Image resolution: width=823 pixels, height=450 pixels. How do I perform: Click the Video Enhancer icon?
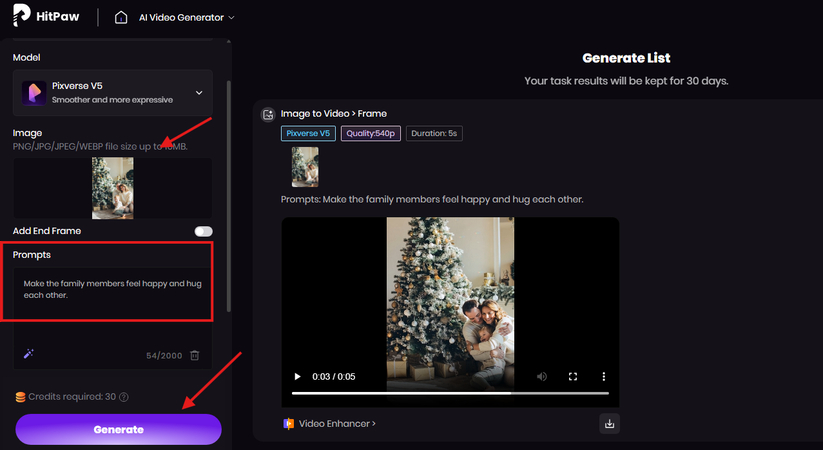point(289,424)
